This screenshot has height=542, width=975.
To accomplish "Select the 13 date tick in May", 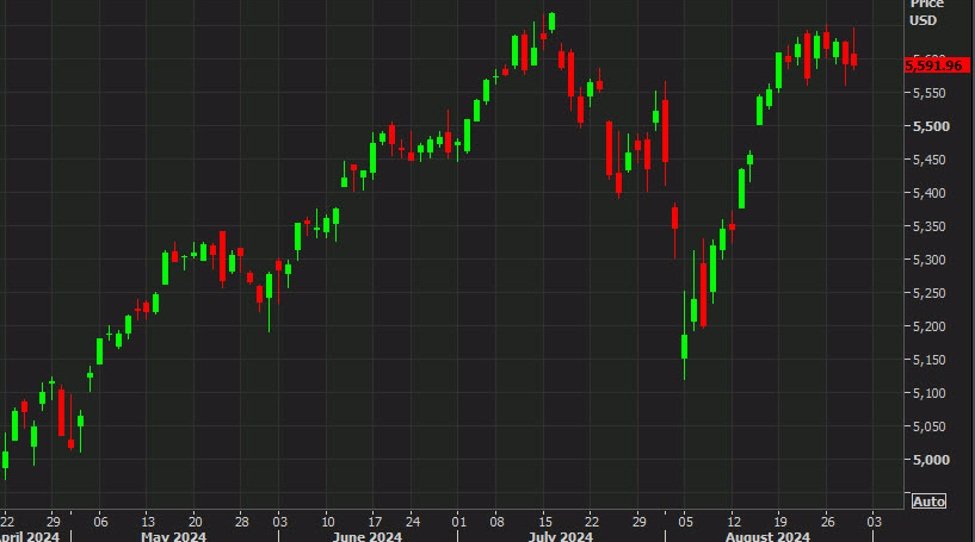I will pyautogui.click(x=147, y=521).
